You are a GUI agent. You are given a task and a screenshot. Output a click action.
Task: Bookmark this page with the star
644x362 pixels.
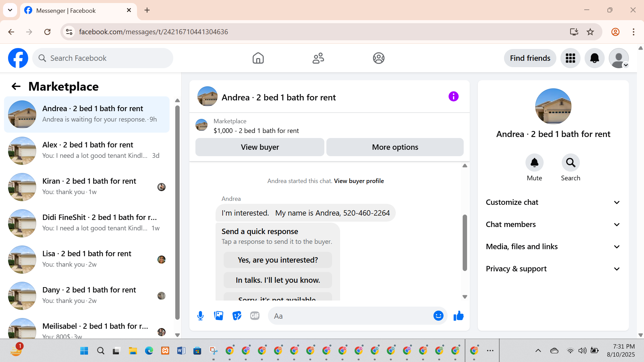[590, 32]
